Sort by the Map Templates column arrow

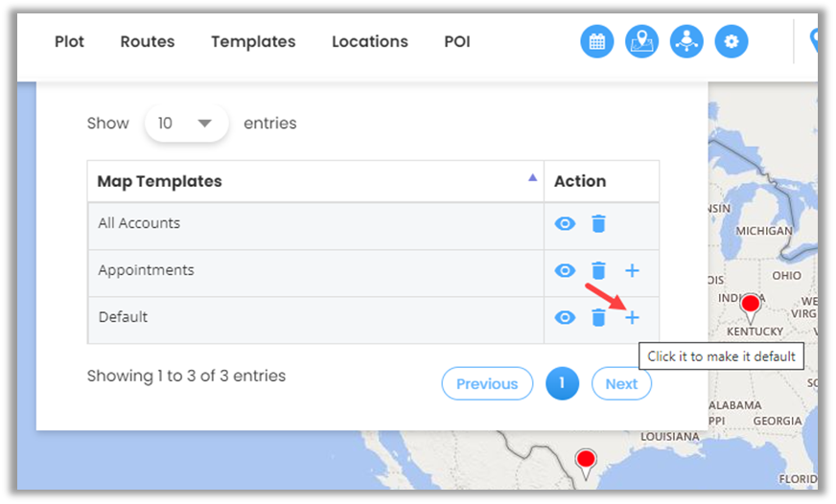[x=533, y=178]
